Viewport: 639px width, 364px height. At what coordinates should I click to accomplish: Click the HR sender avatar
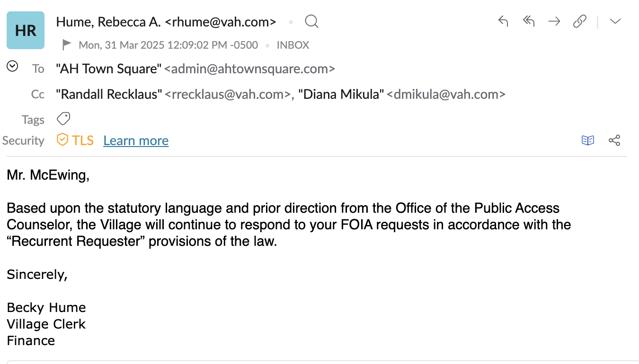pyautogui.click(x=26, y=31)
